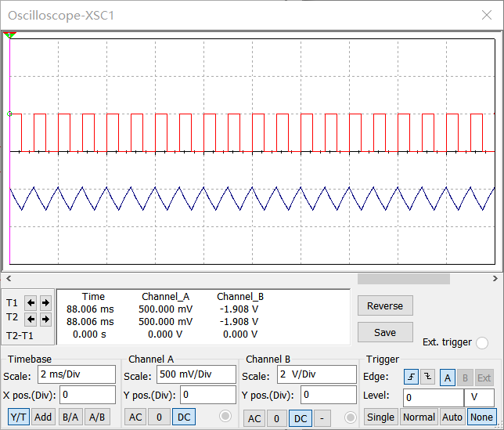The width and height of the screenshot is (504, 430).
Task: Select rising edge trigger icon
Action: point(412,377)
